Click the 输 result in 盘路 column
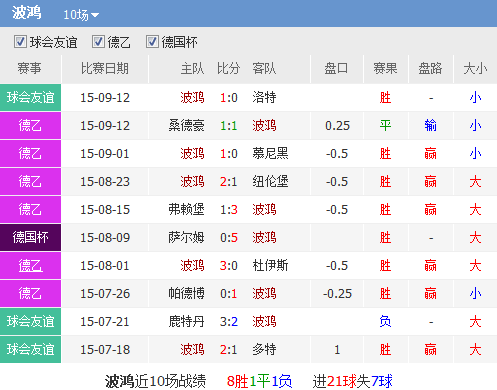The height and width of the screenshot is (390, 497). (x=430, y=126)
